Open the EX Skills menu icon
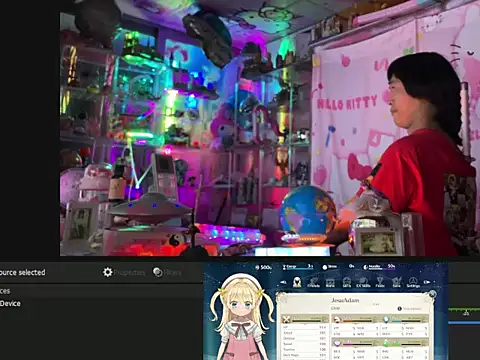The image size is (480, 360). coord(363,283)
